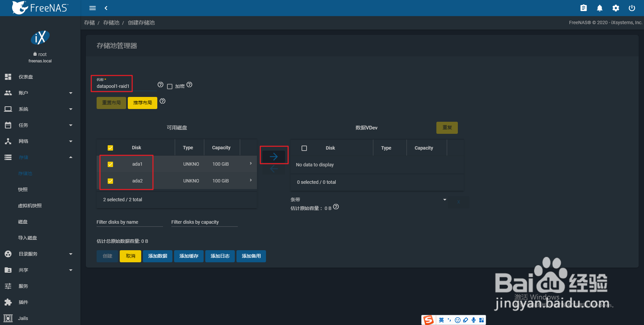Collapse sidebar with back chevron
Screen dimensions: 644x325
tap(106, 8)
